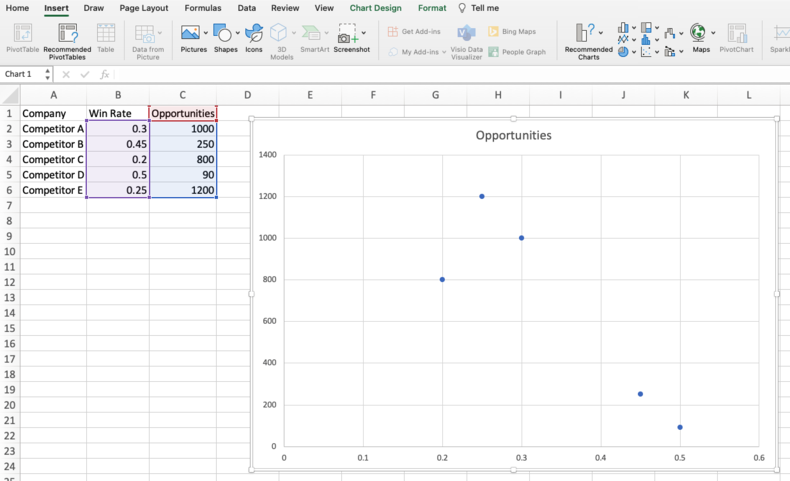Insert a column chart from the ribbon
Screen dimensions: 790x481
pyautogui.click(x=624, y=28)
